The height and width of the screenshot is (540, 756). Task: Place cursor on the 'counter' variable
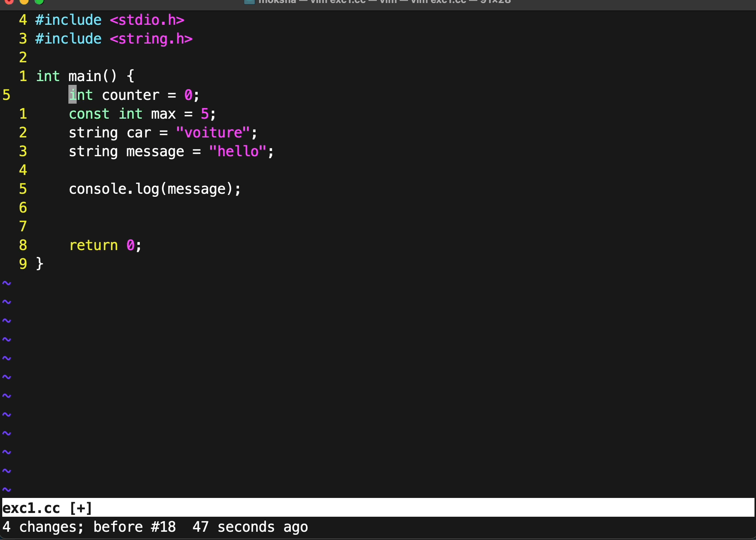(130, 95)
